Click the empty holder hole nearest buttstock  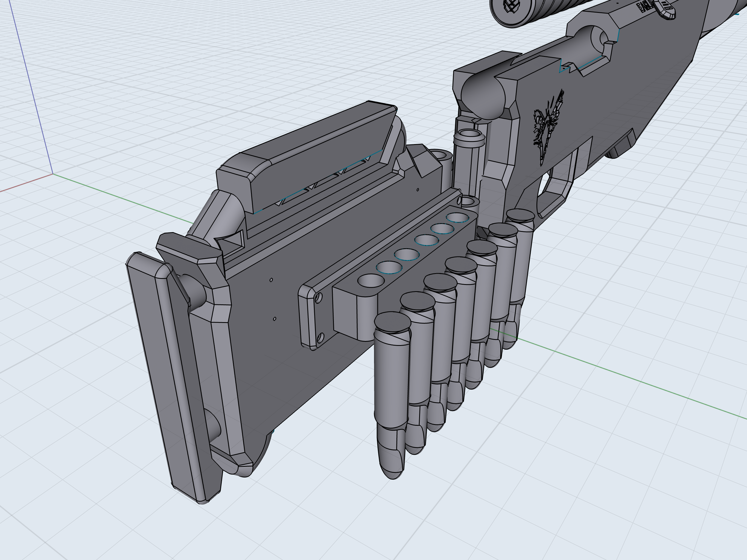[x=370, y=280]
